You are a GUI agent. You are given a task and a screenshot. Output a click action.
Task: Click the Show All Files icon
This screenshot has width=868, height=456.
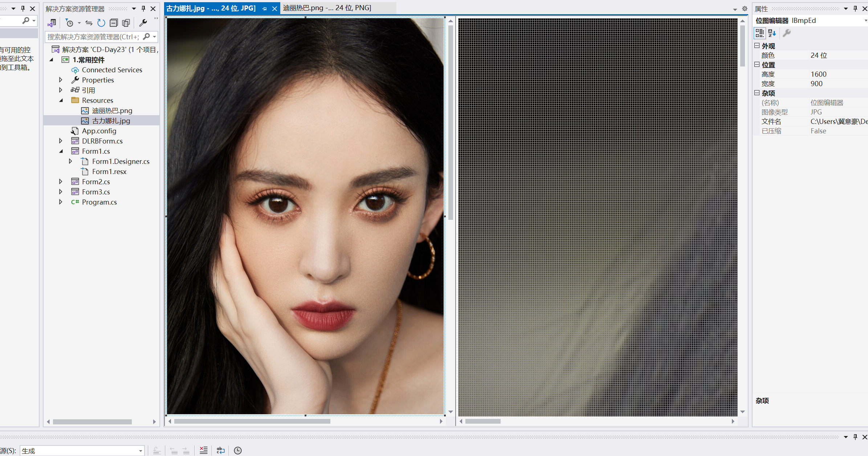click(x=126, y=23)
